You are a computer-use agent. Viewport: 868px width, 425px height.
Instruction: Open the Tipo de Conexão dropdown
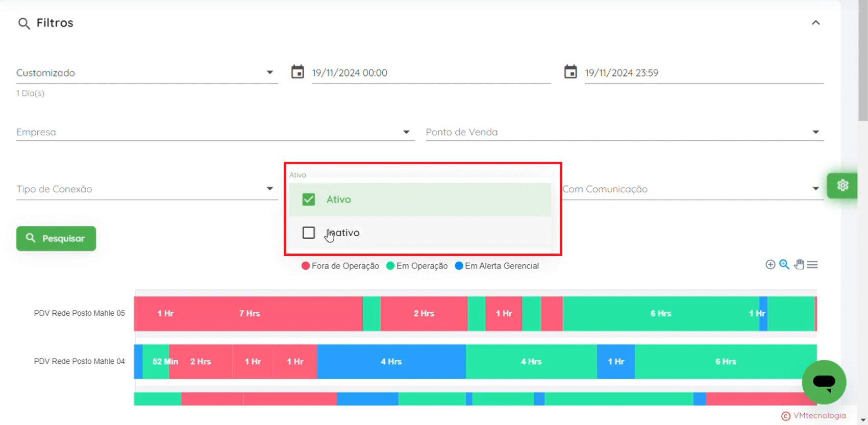147,189
